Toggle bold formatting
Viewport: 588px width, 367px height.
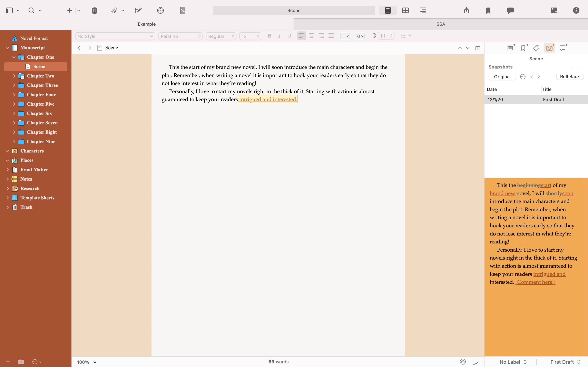(269, 36)
